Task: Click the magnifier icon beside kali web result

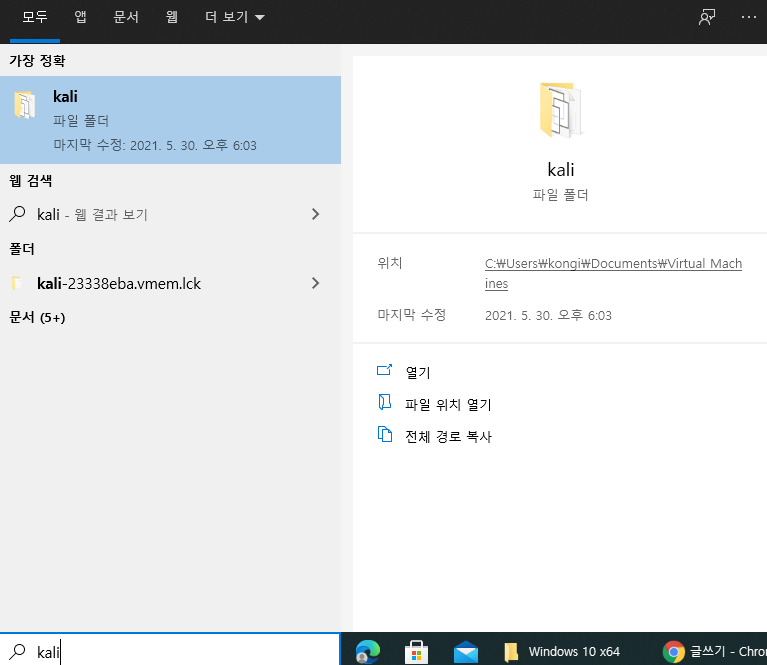Action: click(18, 214)
